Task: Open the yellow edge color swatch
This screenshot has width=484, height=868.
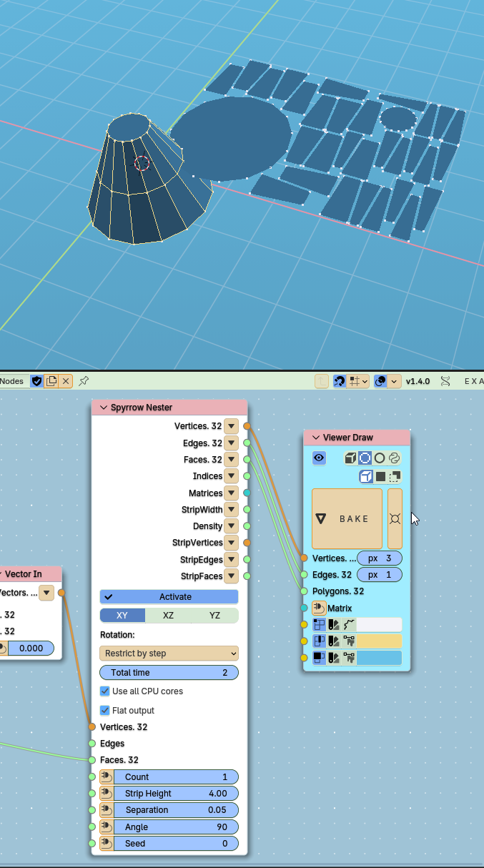Action: click(x=380, y=641)
